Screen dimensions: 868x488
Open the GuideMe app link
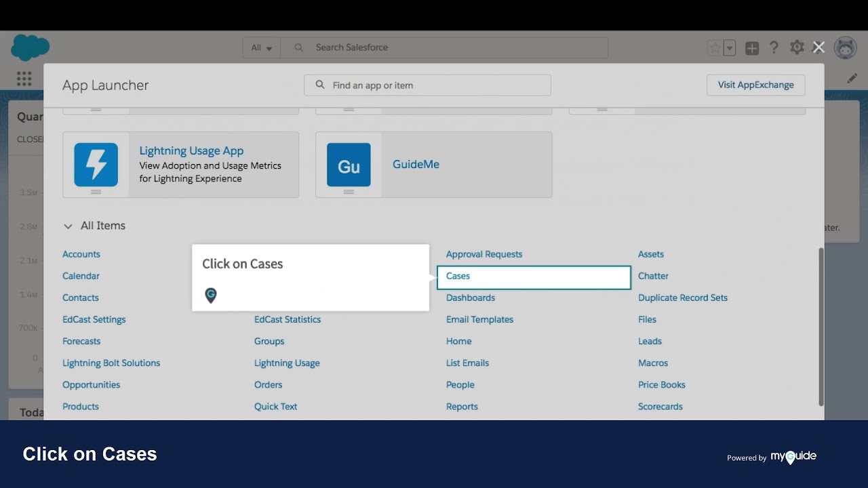(416, 165)
